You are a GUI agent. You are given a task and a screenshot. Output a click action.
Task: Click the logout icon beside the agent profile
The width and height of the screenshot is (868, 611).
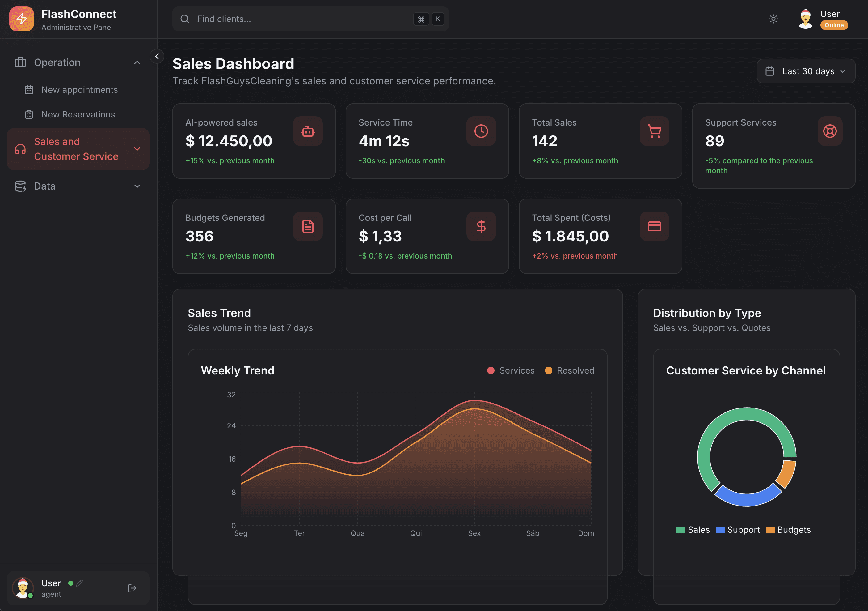132,587
